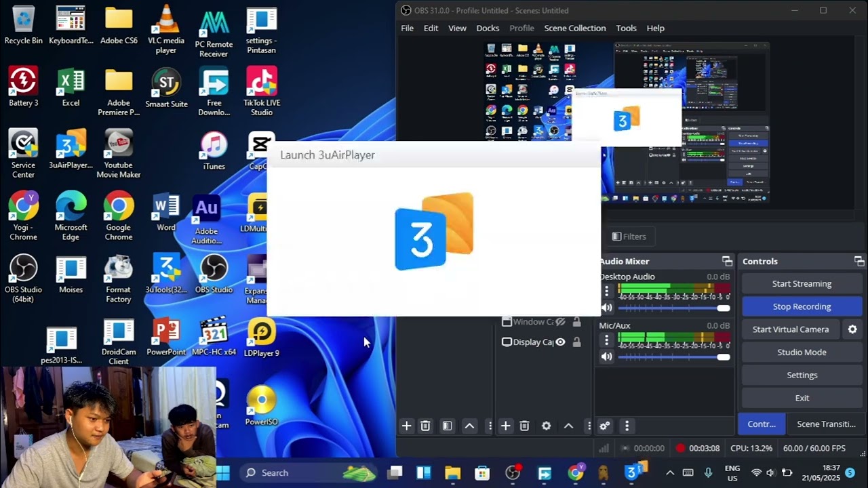Show the Window Capture source

pos(560,322)
